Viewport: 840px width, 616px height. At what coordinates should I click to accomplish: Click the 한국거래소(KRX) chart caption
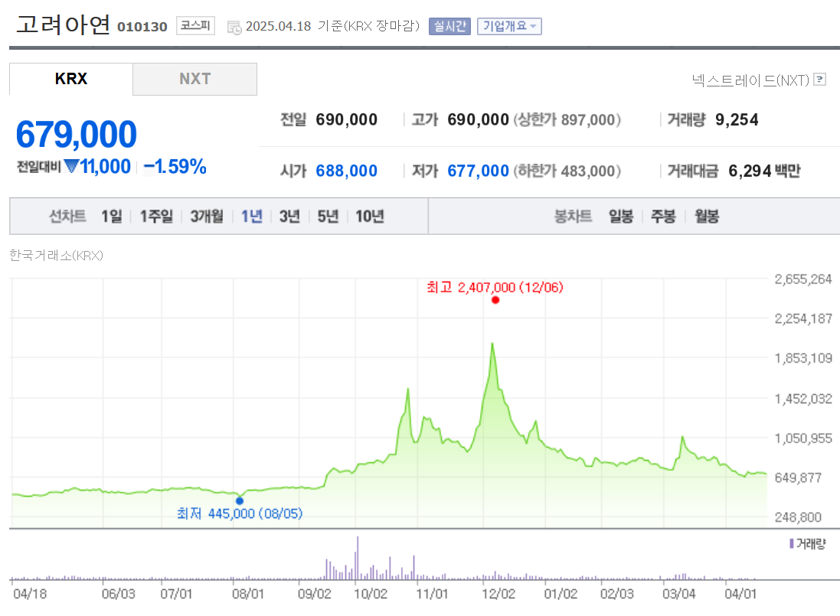pos(56,256)
